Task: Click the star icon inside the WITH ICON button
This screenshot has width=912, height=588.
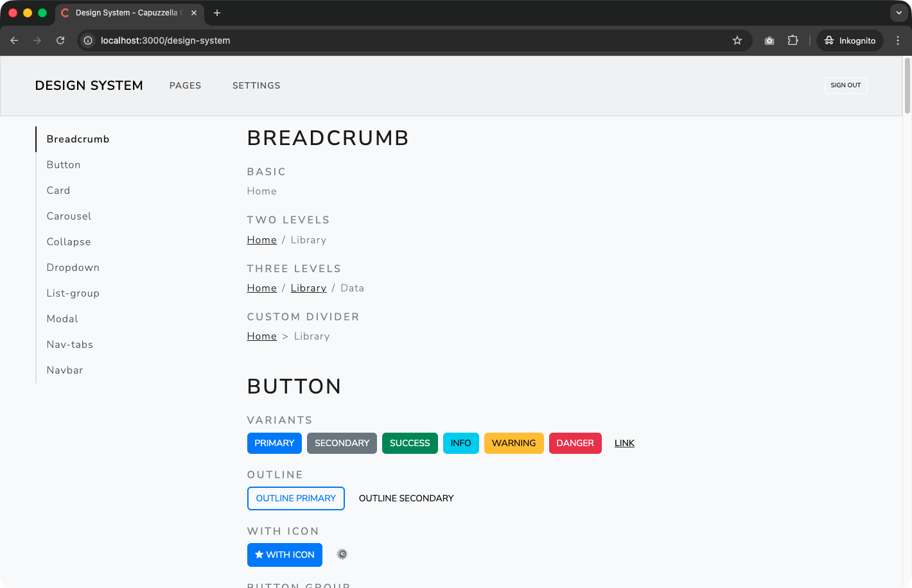Action: pyautogui.click(x=259, y=555)
